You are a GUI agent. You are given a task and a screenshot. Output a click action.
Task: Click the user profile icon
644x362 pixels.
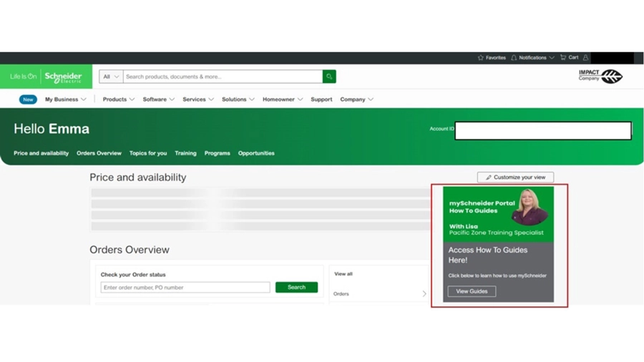click(585, 58)
